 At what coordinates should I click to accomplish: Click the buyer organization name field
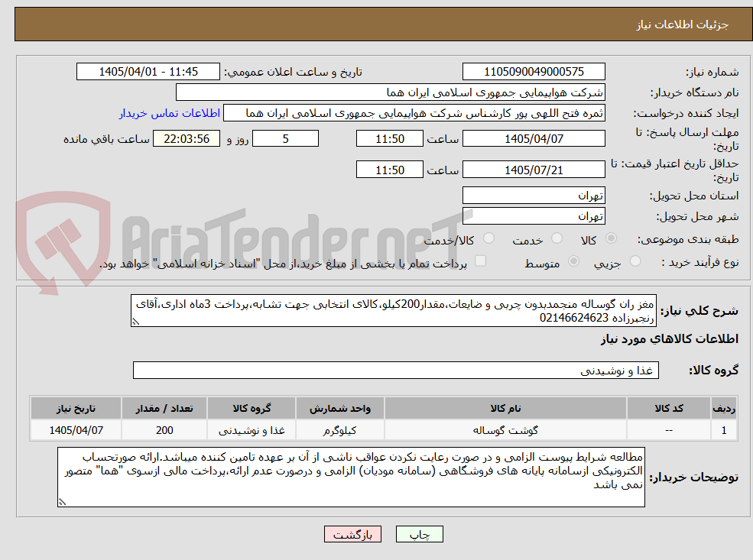click(391, 92)
